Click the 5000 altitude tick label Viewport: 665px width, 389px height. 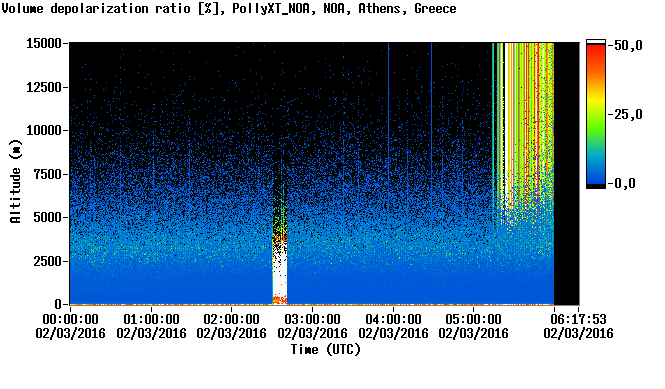click(x=48, y=217)
